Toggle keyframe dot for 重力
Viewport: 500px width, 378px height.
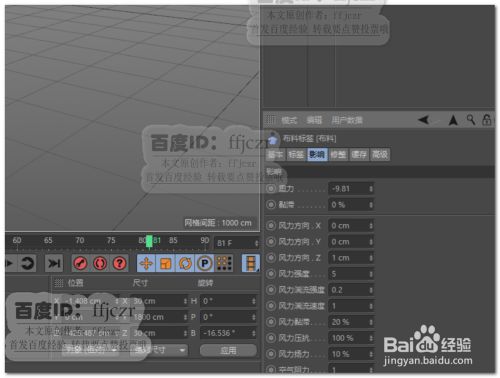click(271, 189)
